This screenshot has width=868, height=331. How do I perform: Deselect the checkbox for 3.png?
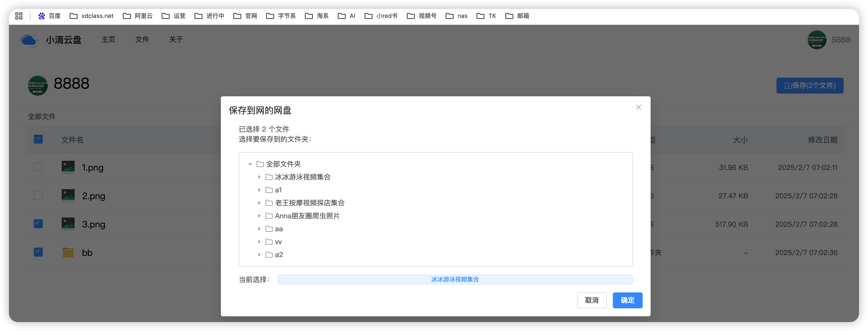tap(38, 223)
